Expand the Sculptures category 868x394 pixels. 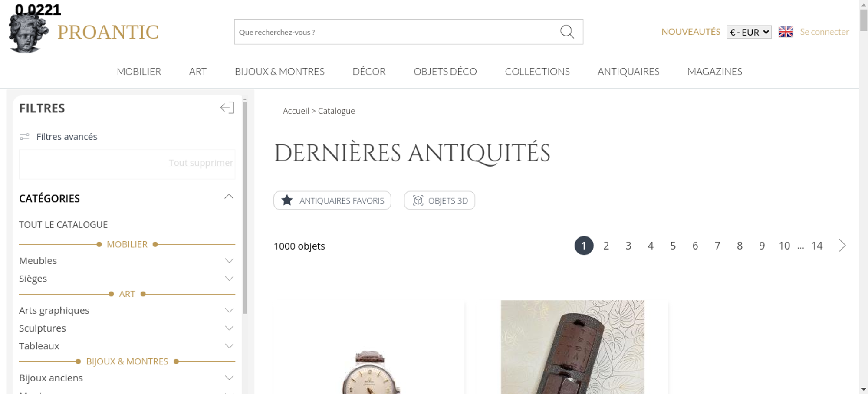229,328
